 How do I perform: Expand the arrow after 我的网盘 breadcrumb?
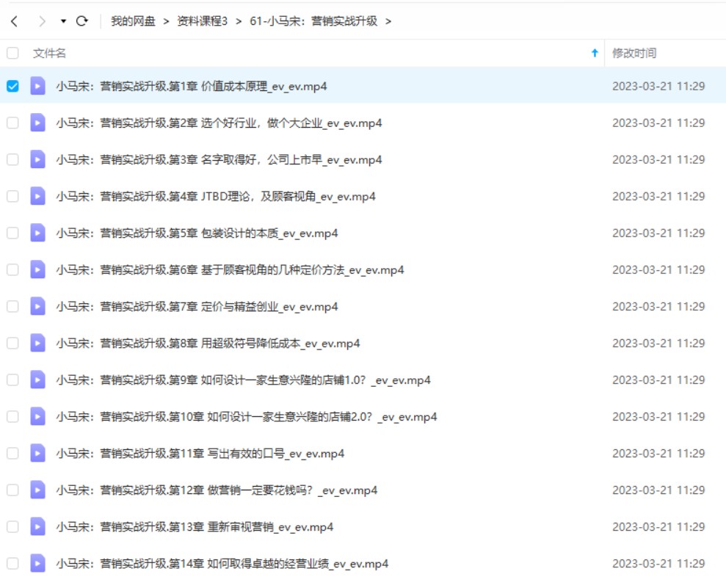pyautogui.click(x=166, y=21)
